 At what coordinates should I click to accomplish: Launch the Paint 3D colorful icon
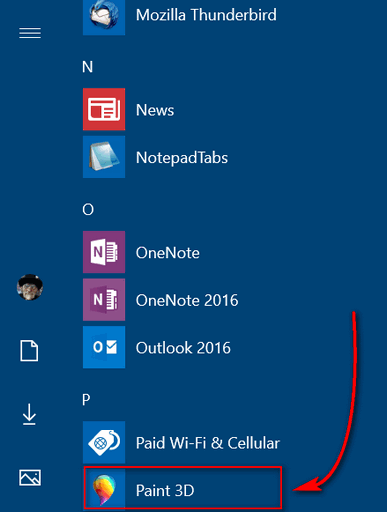coord(104,490)
